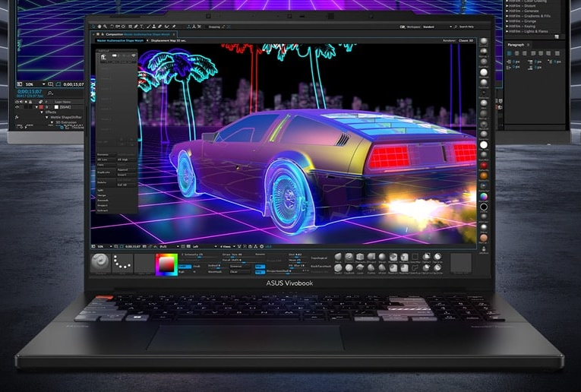Collapse the Effects group in timeline
The image size is (581, 392).
[42, 112]
